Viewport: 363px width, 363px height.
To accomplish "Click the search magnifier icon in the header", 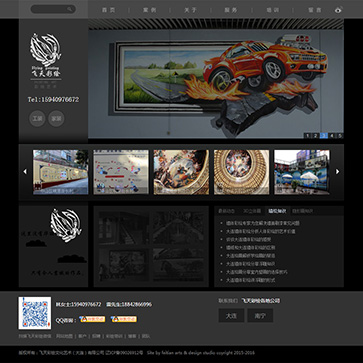I will (70, 9).
